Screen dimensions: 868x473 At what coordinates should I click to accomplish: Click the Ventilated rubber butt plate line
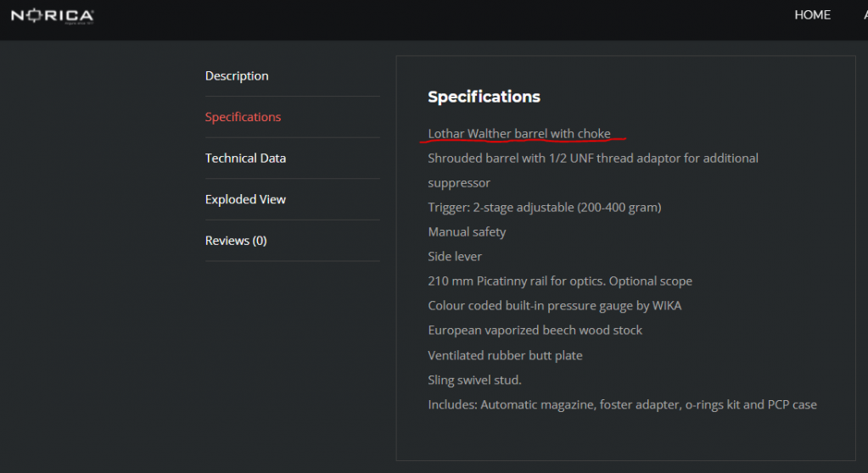506,355
